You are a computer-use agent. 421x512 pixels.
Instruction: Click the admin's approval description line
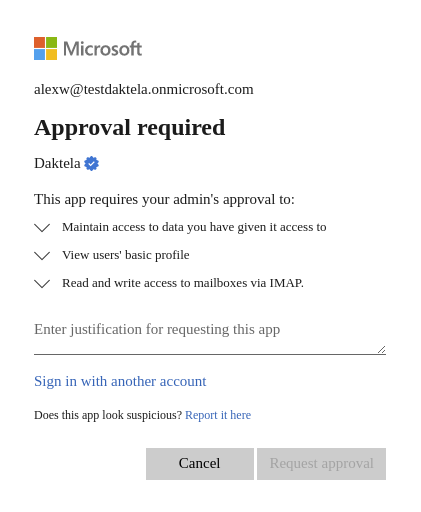(164, 200)
